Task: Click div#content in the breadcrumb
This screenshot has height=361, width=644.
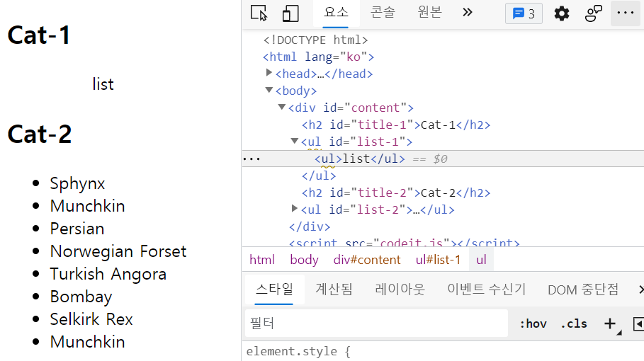Action: point(367,260)
